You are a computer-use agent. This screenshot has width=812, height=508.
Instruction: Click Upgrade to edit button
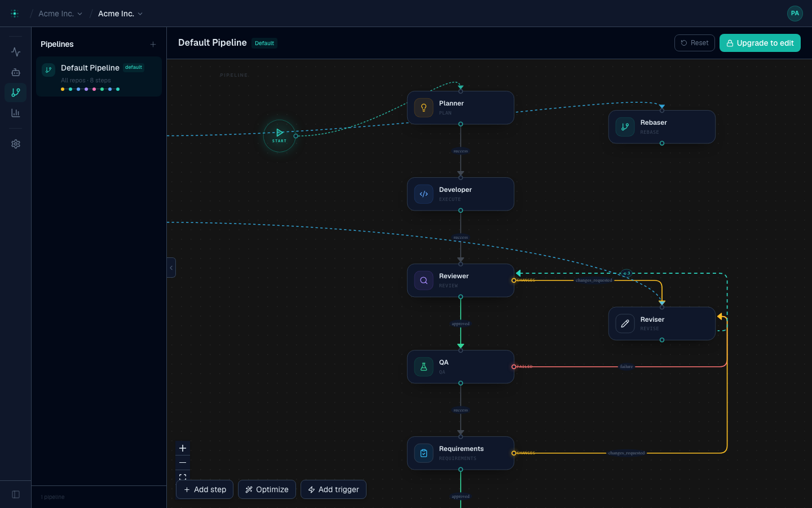(760, 43)
